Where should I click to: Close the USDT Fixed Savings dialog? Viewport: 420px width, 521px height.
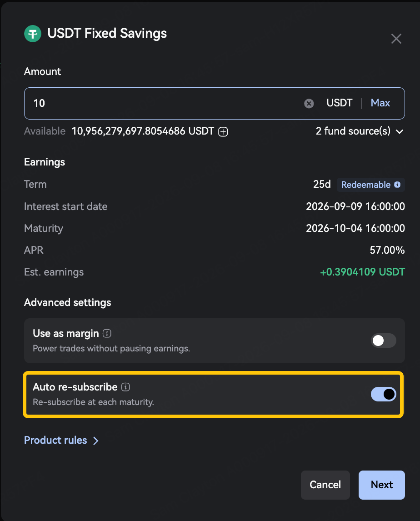tap(396, 39)
